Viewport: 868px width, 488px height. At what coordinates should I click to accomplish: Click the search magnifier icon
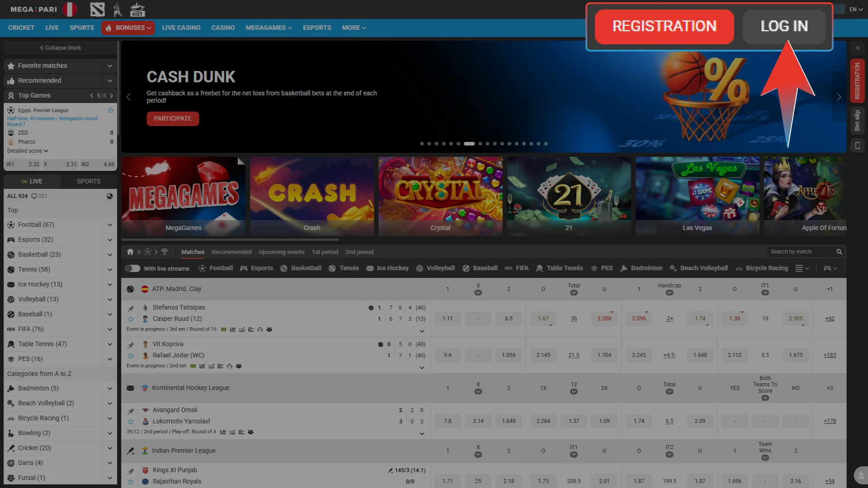(839, 252)
